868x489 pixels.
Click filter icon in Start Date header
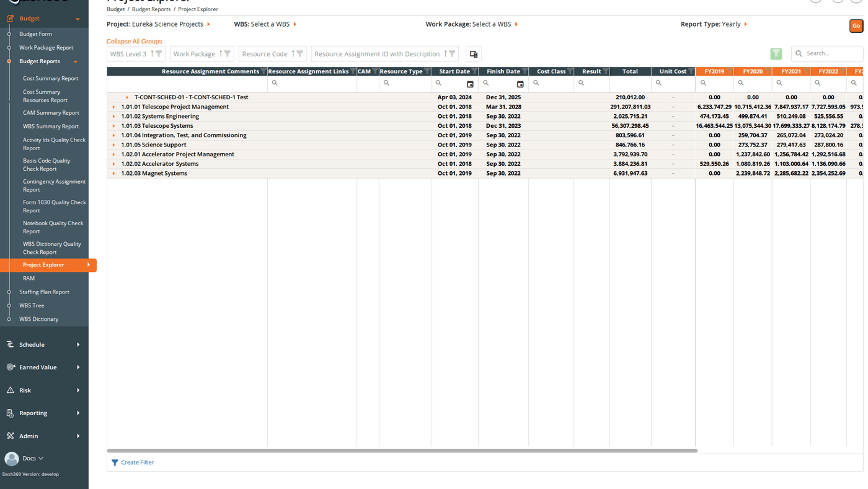tap(474, 71)
